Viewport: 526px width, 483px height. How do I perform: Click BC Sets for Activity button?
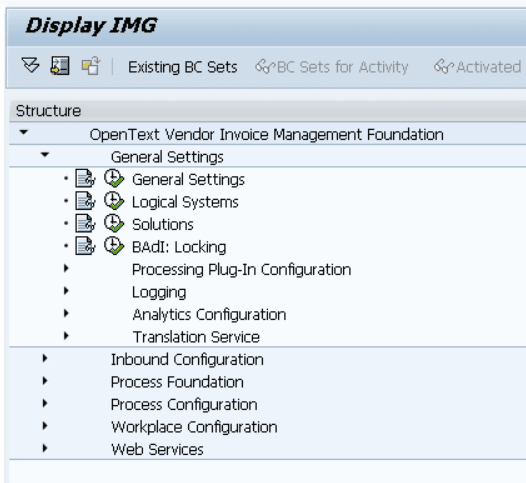tap(332, 67)
